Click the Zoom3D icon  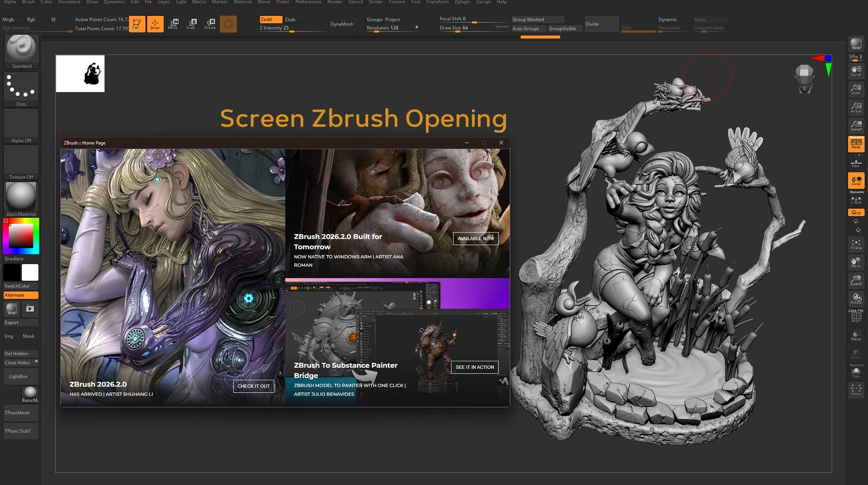[856, 280]
